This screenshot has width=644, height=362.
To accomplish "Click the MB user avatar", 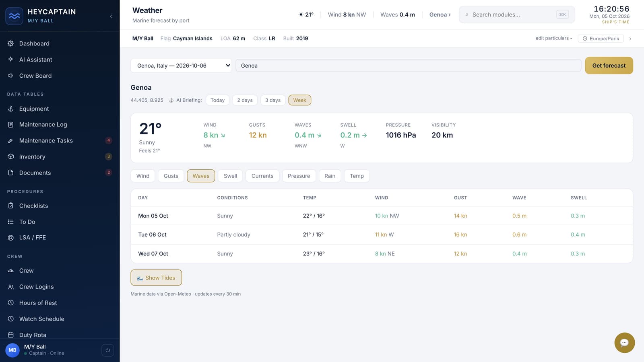I will (x=12, y=350).
